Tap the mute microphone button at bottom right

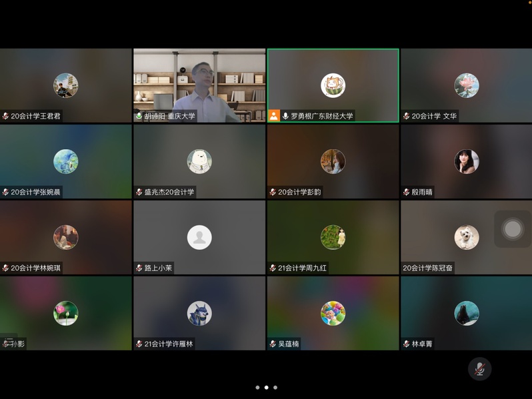click(479, 369)
